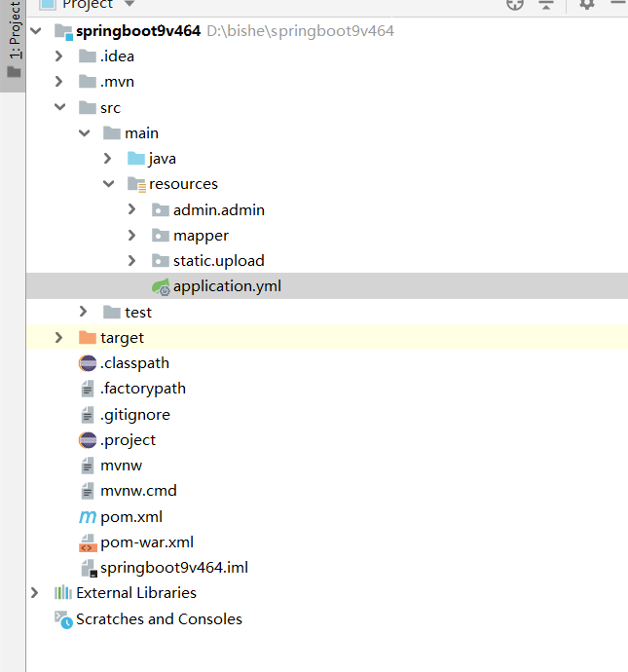Select the application.yml Spring config file
The height and width of the screenshot is (672, 628).
[x=226, y=286]
